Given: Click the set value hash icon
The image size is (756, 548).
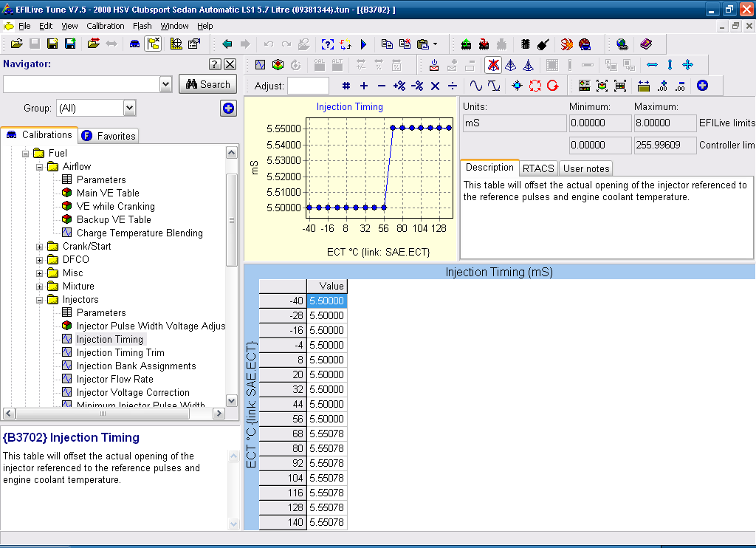Looking at the screenshot, I should point(346,86).
